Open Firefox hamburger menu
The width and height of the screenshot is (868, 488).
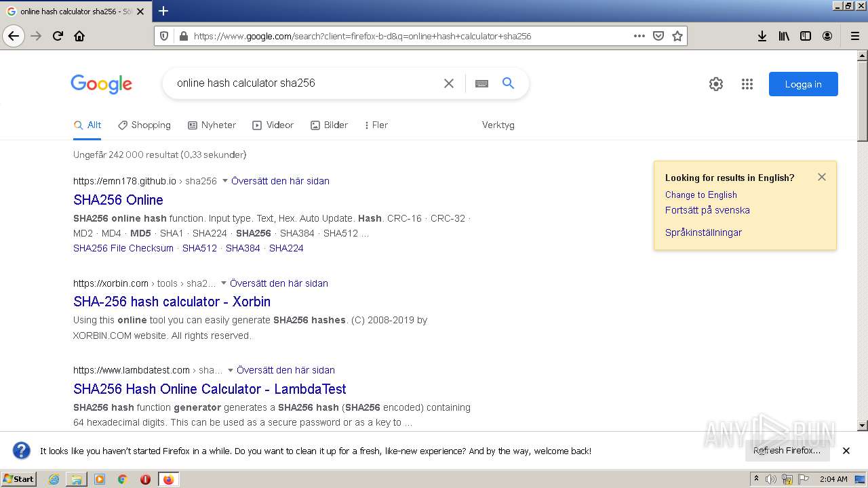pos(854,36)
